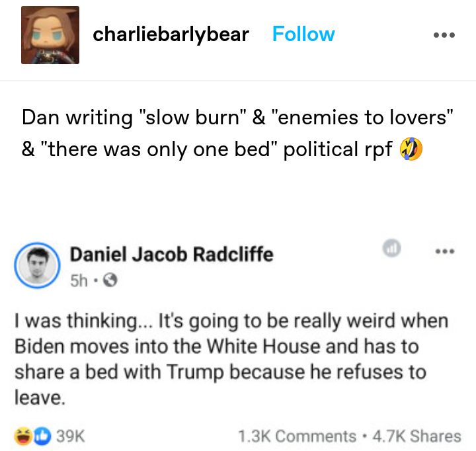
Task: Click the laughing Haha reaction icon
Action: (x=23, y=436)
